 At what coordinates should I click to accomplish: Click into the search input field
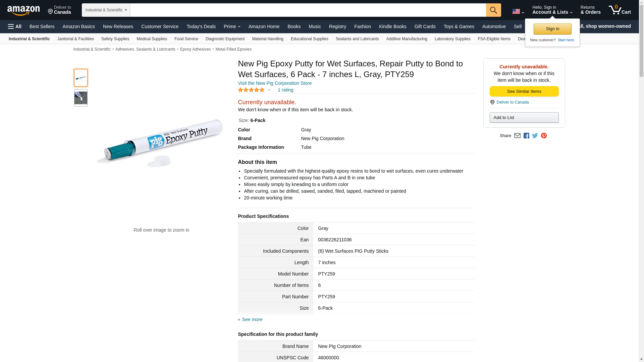[308, 10]
